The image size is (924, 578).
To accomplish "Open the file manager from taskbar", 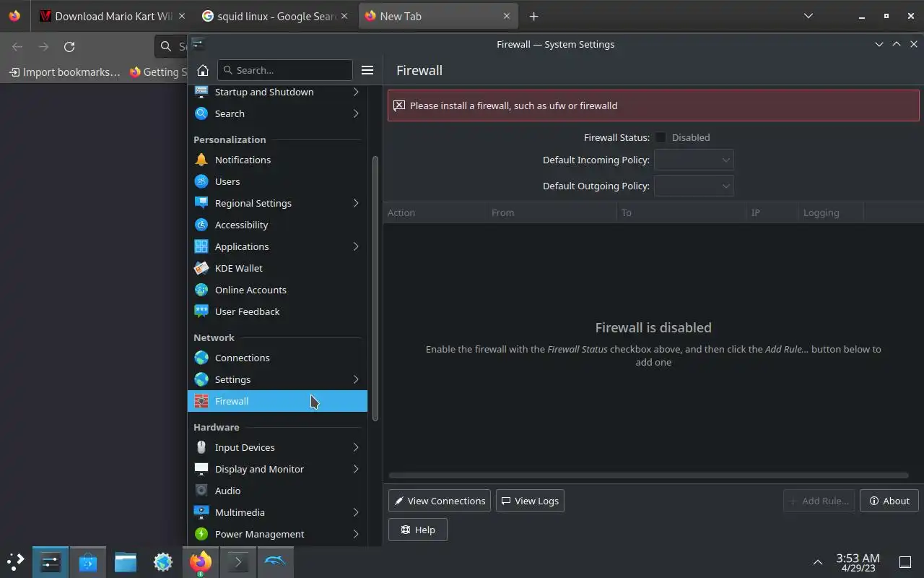I will (126, 561).
